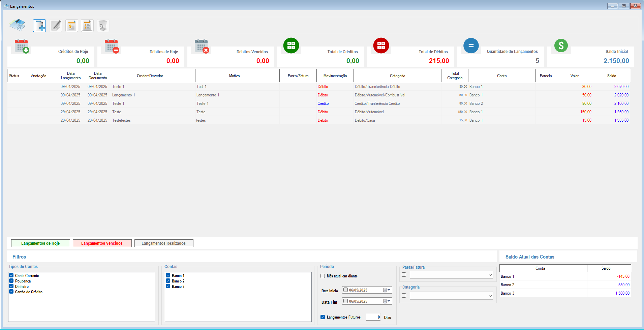Click the Lançamentos Futuros days input field
644x330 pixels.
tap(373, 317)
